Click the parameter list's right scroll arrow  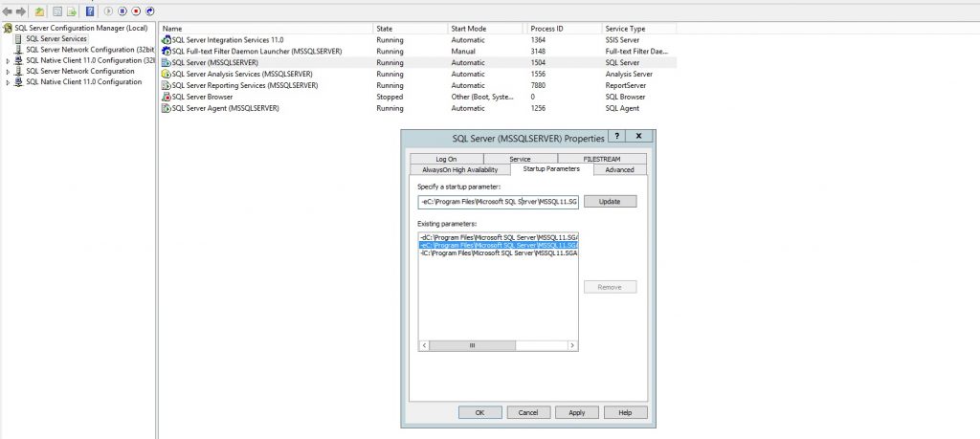(572, 345)
